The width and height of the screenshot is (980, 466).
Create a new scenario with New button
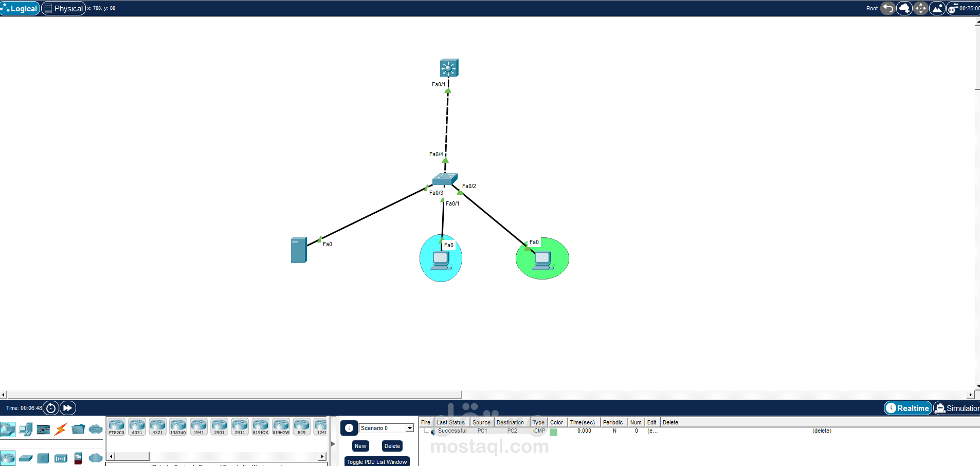pos(360,446)
